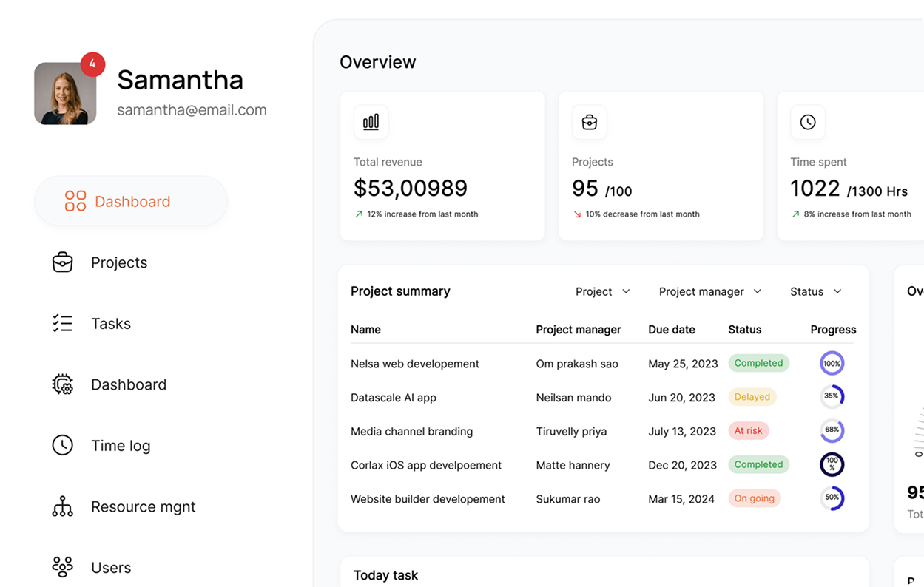924x587 pixels.
Task: Click the 50% progress ring
Action: pyautogui.click(x=832, y=498)
